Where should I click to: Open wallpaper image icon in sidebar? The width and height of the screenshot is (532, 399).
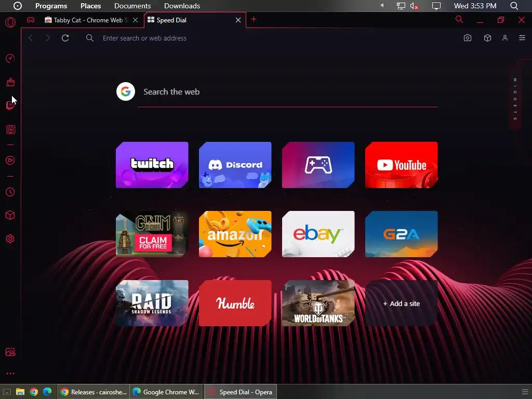point(10,352)
